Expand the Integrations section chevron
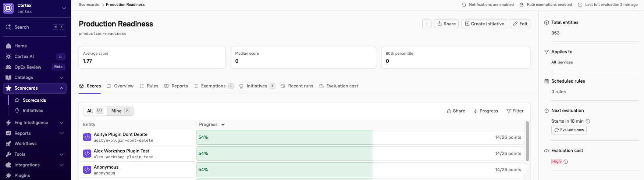 point(61,165)
